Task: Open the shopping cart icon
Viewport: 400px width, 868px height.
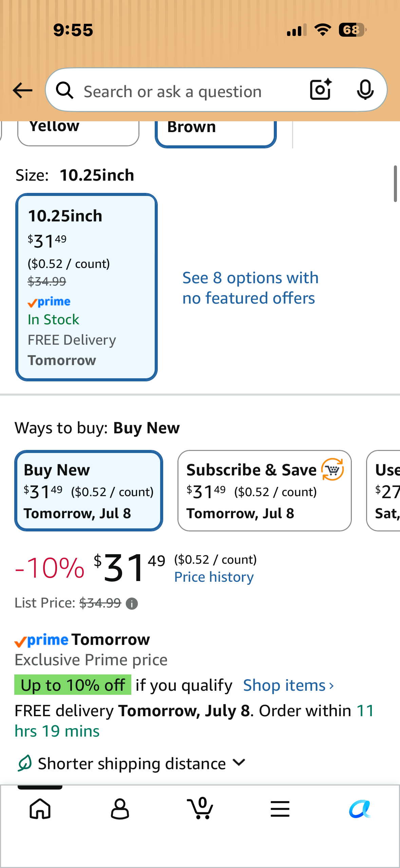Action: click(200, 808)
